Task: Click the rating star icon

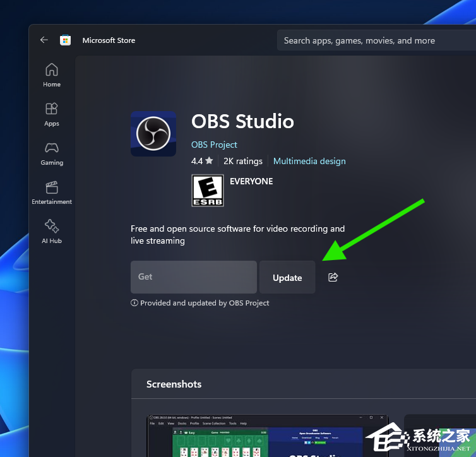Action: point(209,160)
